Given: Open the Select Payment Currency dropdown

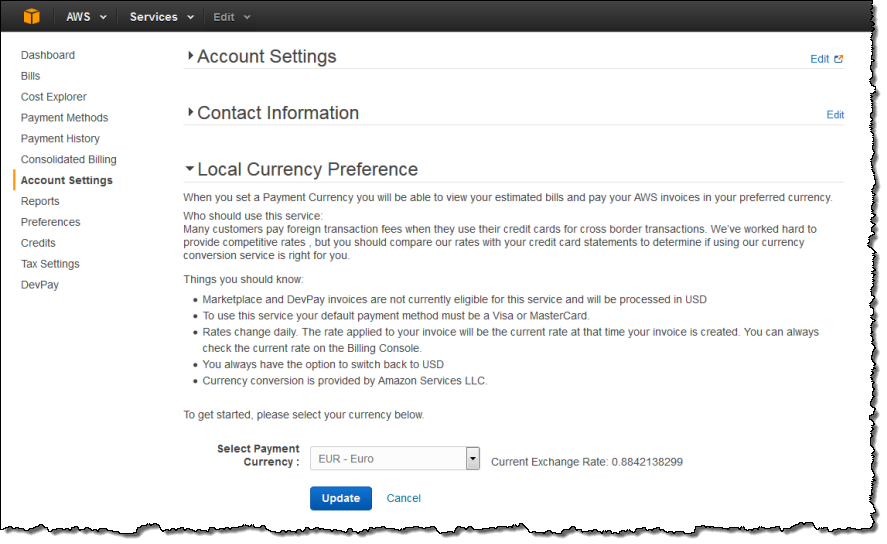Looking at the screenshot, I should (x=473, y=459).
